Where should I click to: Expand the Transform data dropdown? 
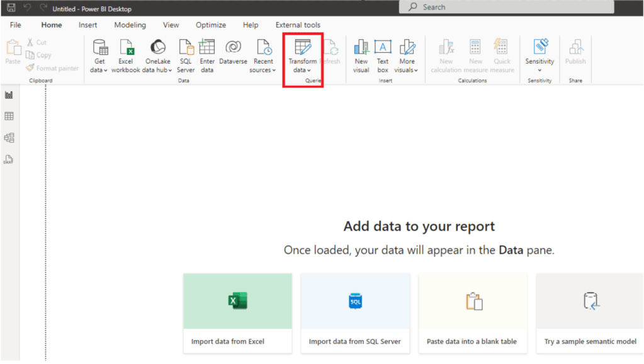click(302, 70)
